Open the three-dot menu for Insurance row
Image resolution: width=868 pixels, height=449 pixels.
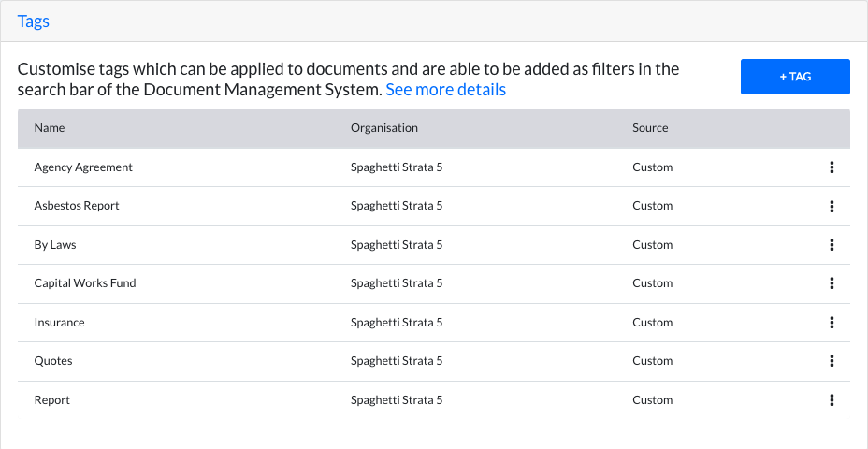[x=832, y=322]
